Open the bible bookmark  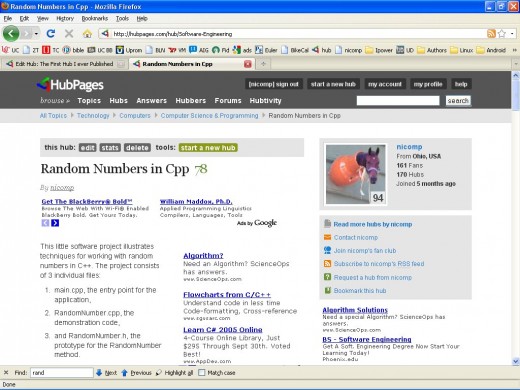73,50
